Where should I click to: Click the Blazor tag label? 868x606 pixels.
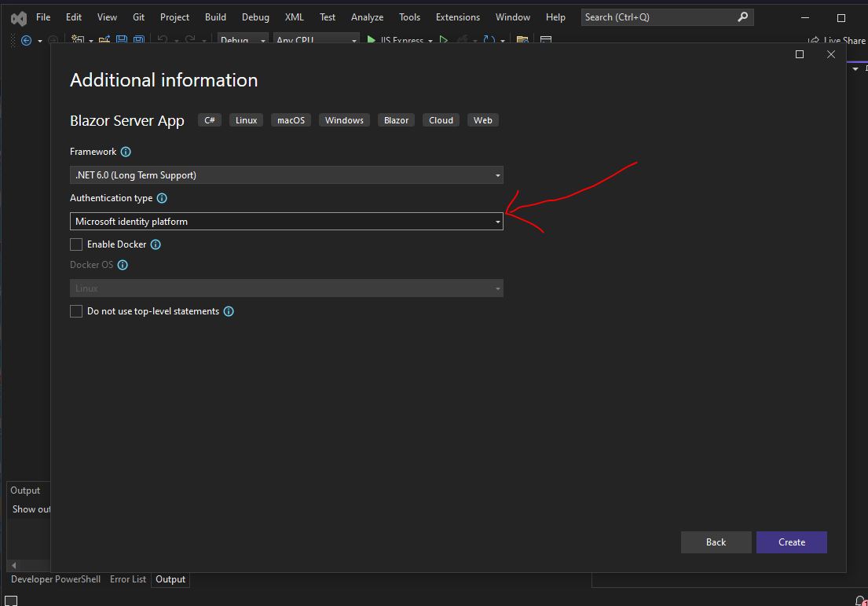pyautogui.click(x=397, y=120)
